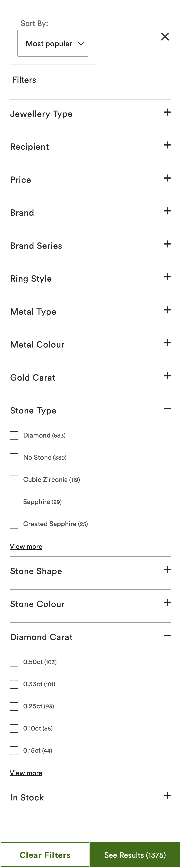Image resolution: width=181 pixels, height=868 pixels.
Task: Check the 0.50ct diamond carat option
Action: pos(14,662)
